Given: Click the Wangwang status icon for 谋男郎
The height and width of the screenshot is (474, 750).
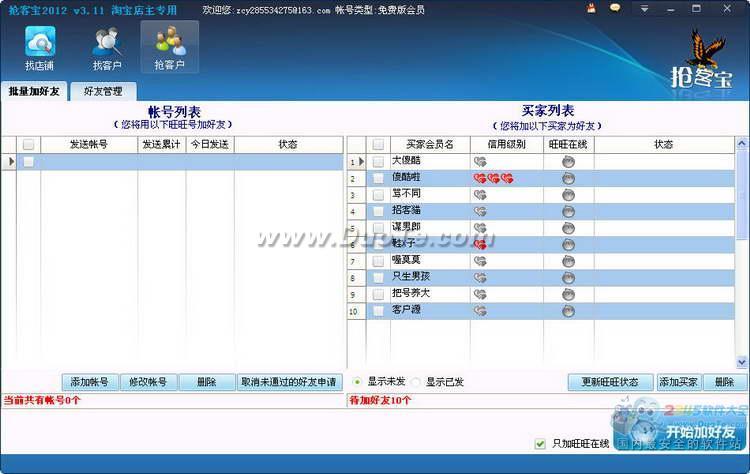Looking at the screenshot, I should 568,228.
